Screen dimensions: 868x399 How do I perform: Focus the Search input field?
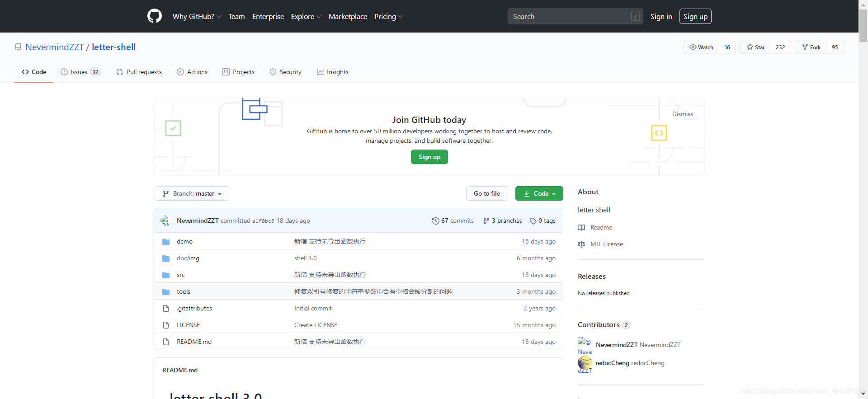575,16
